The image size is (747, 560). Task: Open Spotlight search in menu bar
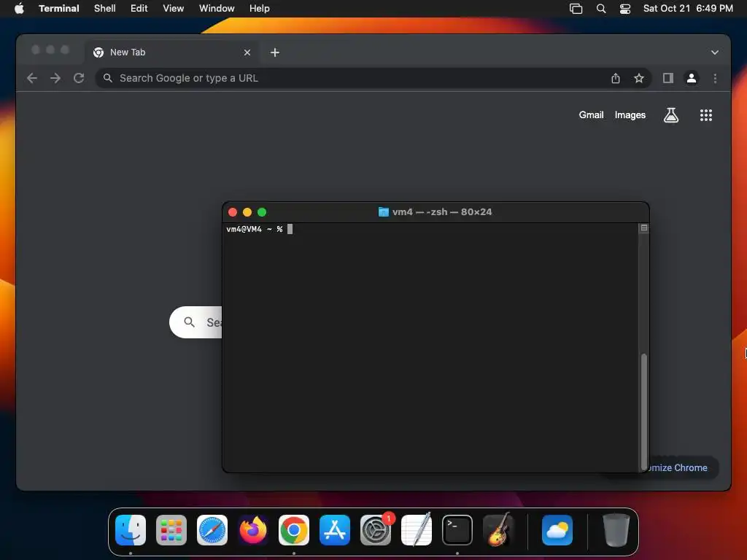pos(601,8)
